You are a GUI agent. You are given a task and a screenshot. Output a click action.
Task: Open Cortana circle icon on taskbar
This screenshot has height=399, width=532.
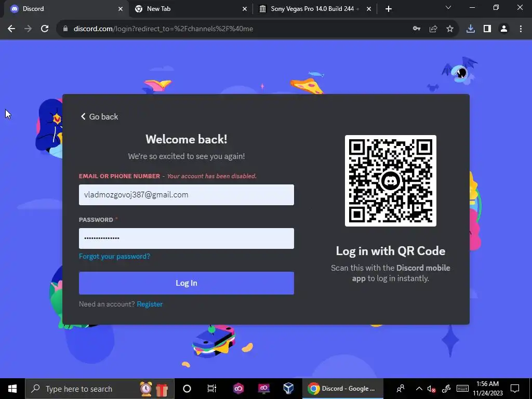click(x=187, y=389)
